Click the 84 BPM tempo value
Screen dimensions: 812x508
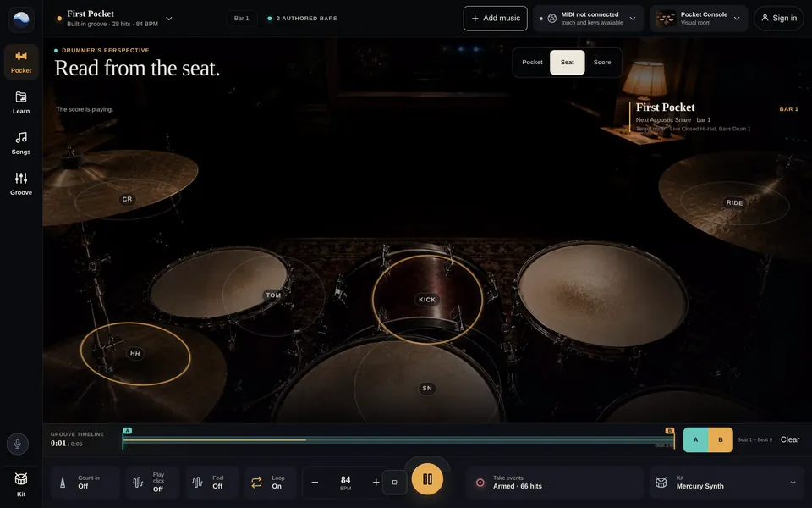[x=345, y=482]
